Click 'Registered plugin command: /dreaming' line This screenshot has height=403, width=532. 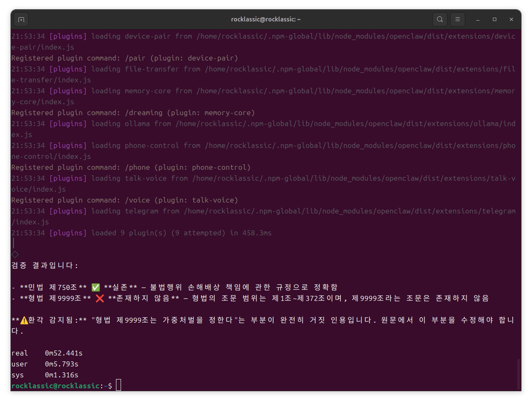pos(133,113)
